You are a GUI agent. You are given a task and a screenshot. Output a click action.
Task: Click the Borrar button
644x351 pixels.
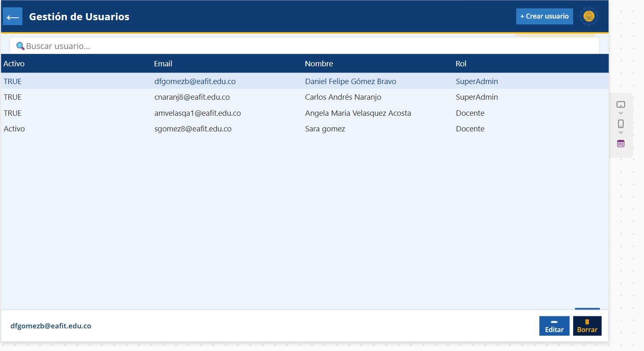click(x=587, y=326)
